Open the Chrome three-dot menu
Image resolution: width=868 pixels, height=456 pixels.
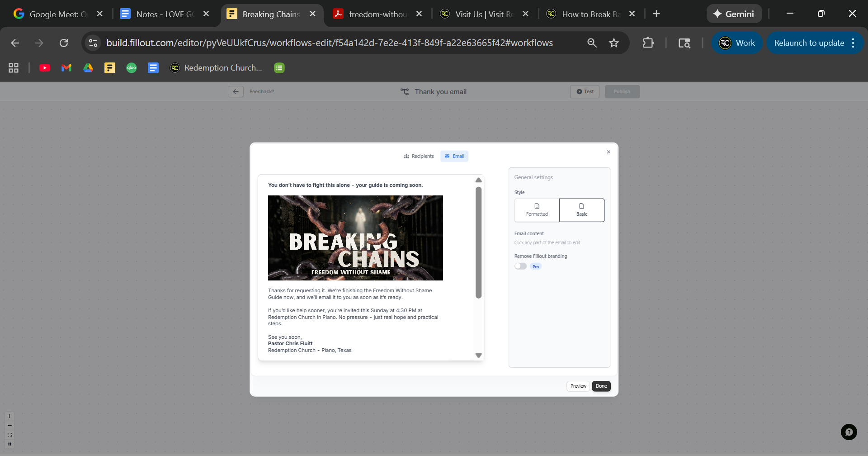point(853,43)
